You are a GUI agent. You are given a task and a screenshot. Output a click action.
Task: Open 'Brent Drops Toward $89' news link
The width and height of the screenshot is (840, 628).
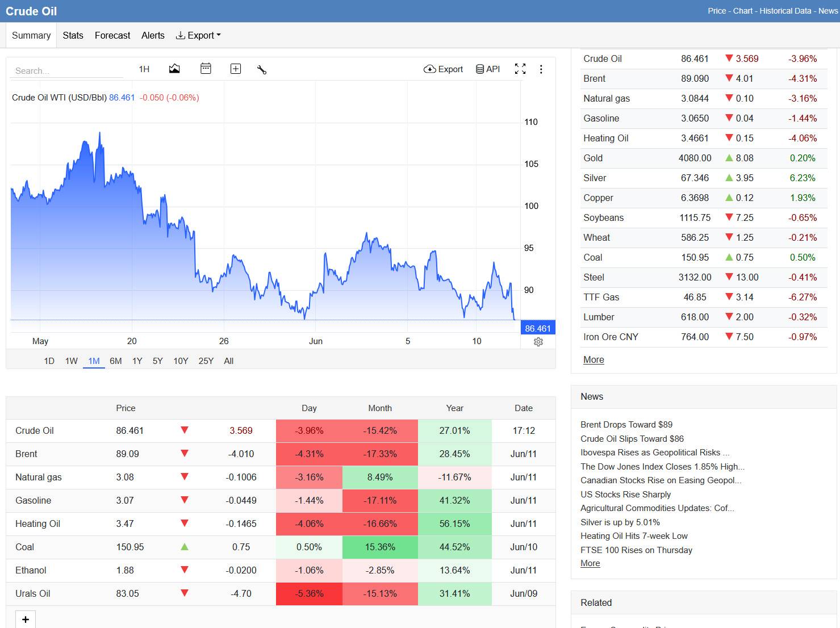(x=626, y=424)
